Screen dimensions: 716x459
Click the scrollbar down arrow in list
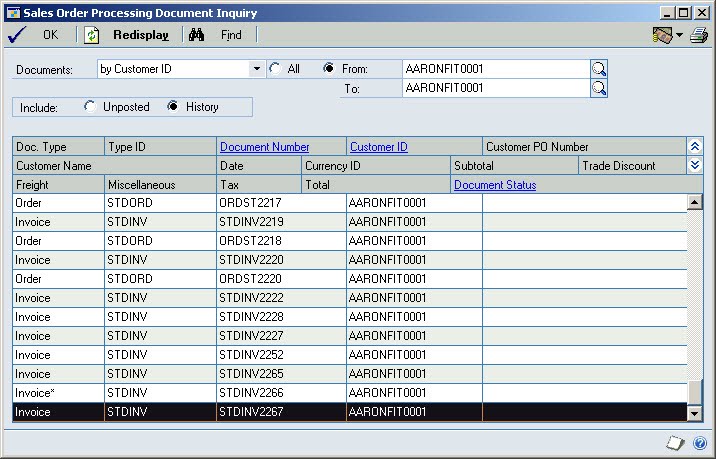tap(695, 413)
